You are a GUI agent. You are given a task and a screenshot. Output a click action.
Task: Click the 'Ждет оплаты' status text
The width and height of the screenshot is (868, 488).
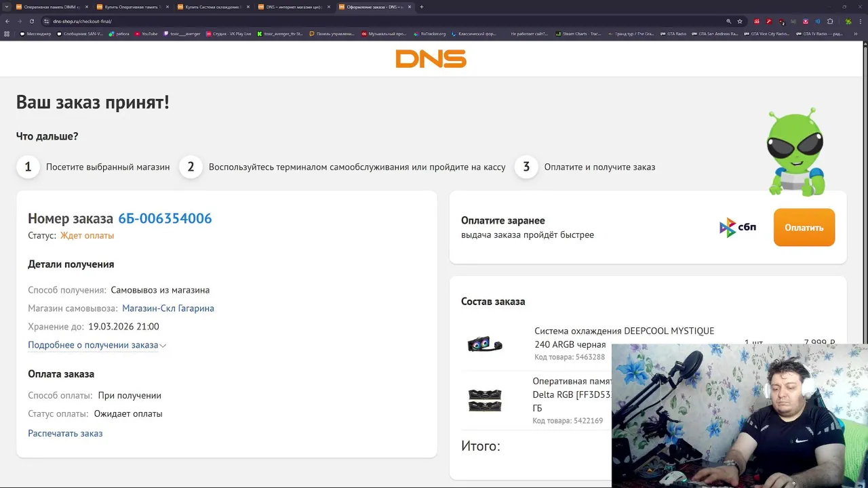(x=87, y=236)
